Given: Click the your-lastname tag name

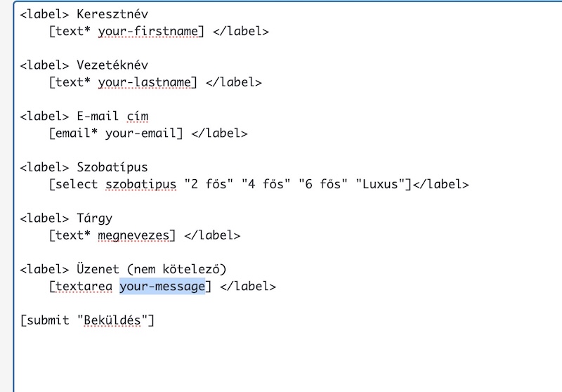Looking at the screenshot, I should pos(144,83).
